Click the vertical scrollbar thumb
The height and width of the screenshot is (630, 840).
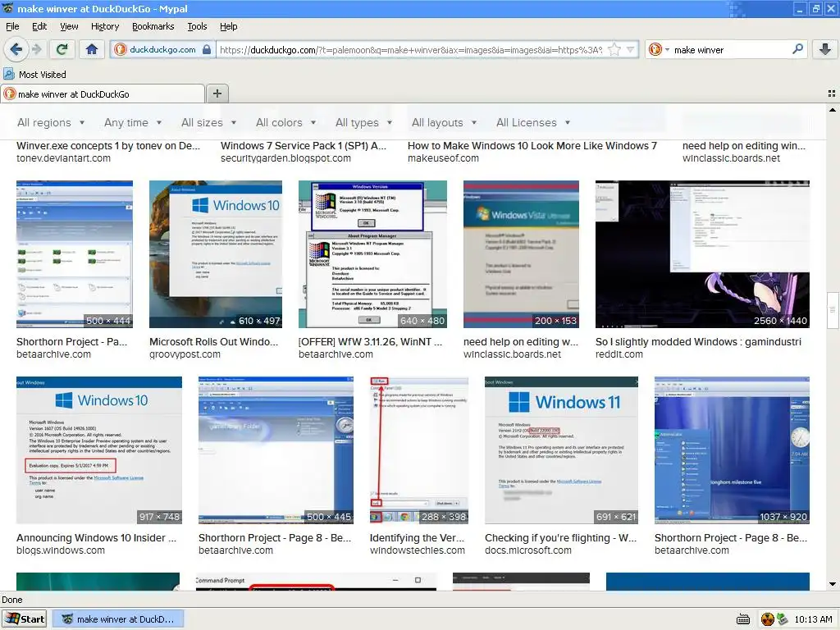[833, 309]
